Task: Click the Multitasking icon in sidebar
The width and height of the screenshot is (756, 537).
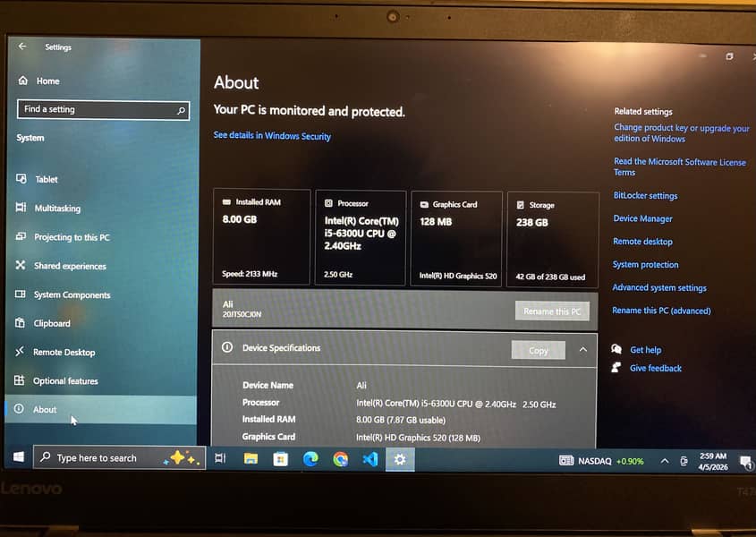Action: tap(21, 208)
